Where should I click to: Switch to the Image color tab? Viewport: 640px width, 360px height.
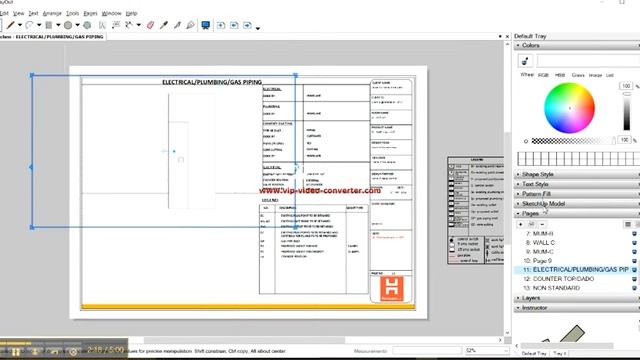[595, 75]
